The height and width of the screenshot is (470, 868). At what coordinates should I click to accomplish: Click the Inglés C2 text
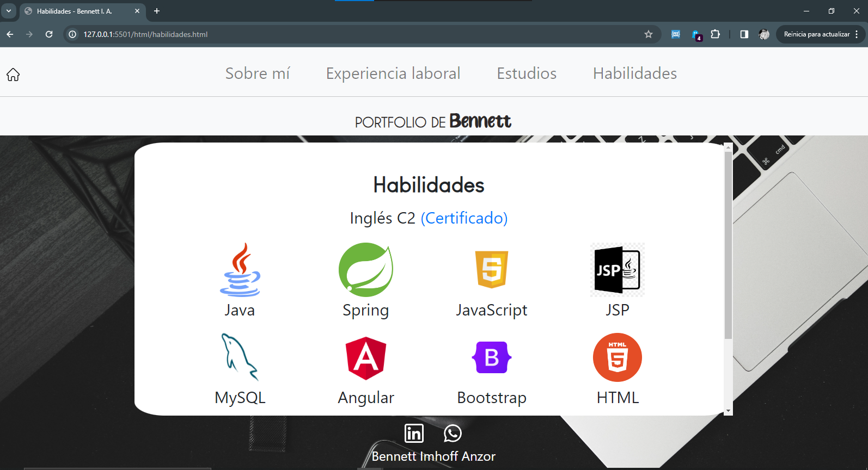382,218
